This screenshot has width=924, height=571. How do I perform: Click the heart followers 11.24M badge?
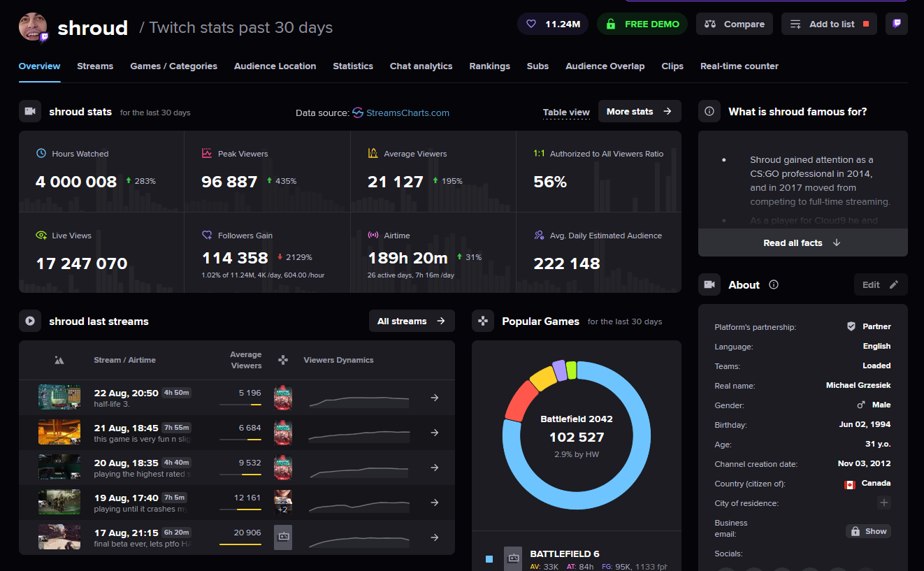click(x=553, y=24)
